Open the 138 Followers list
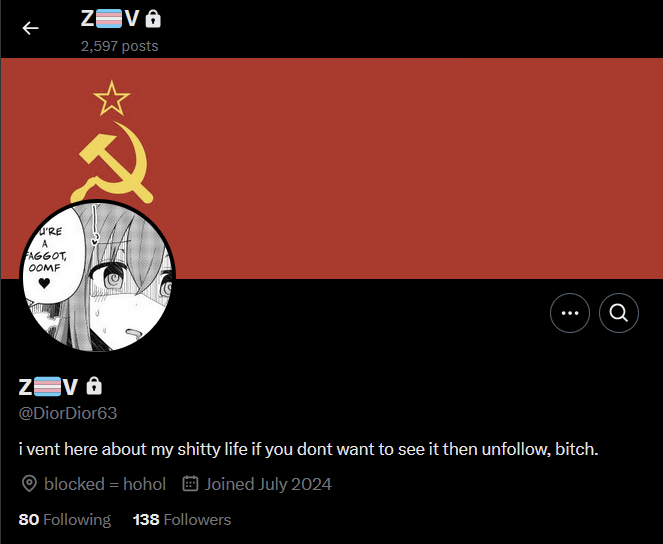The height and width of the screenshot is (544, 663). [x=182, y=519]
